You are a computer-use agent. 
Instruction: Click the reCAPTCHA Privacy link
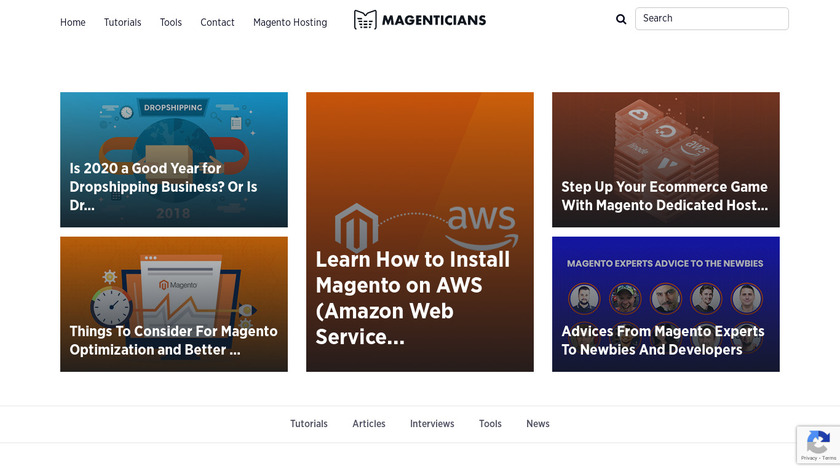(x=809, y=459)
